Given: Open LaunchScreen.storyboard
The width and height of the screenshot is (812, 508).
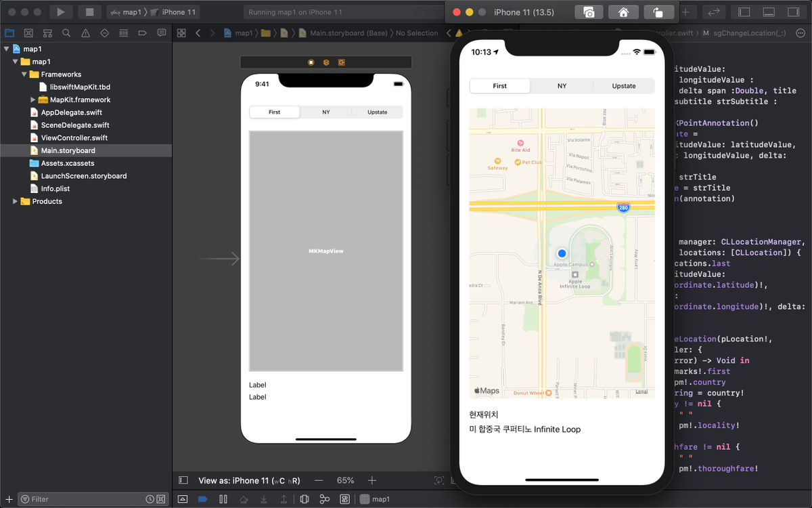Looking at the screenshot, I should coord(83,176).
